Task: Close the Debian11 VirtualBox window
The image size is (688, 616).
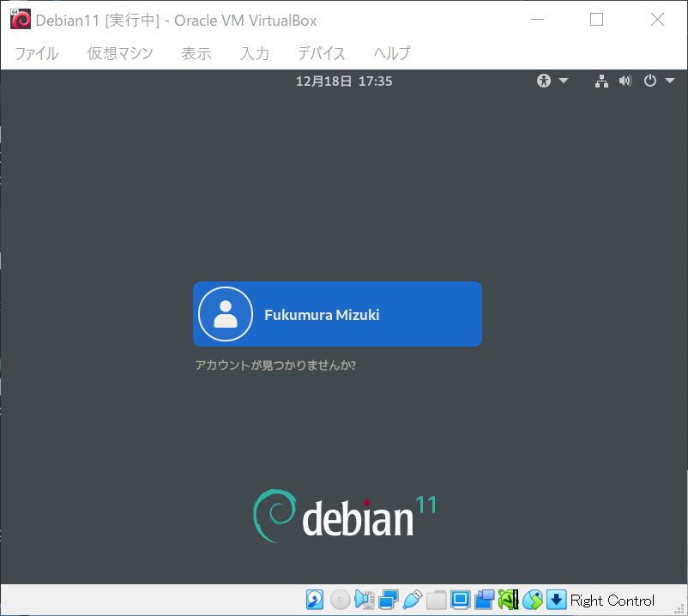Action: pos(657,20)
